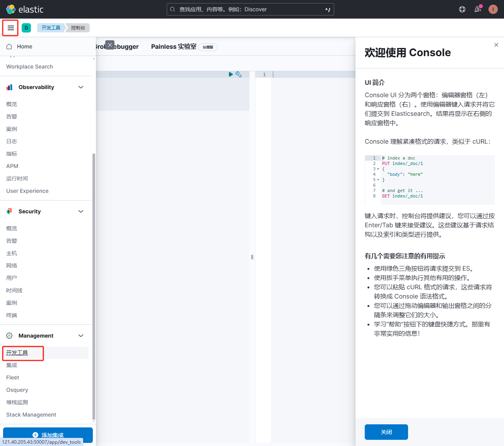Switch to the Painless 实验室 tab

coord(174,47)
